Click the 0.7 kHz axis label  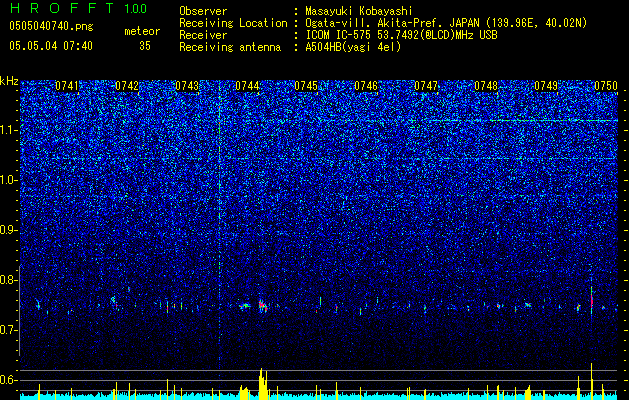tap(9, 330)
